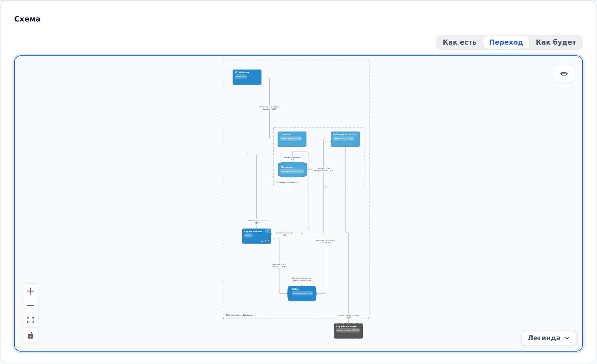The height and width of the screenshot is (364, 597).
Task: Click edge label 'Статус оплаты заказа · REST'
Action: (x=257, y=222)
